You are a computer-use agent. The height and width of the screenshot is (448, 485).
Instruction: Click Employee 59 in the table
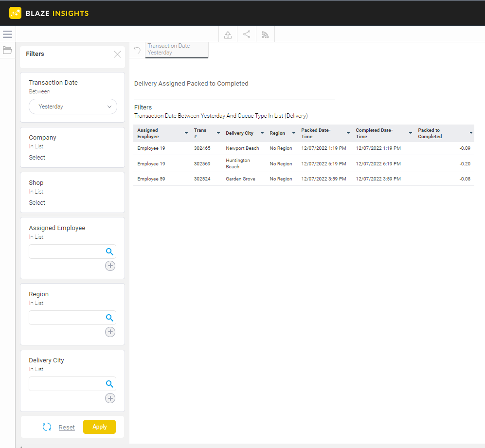click(x=151, y=179)
